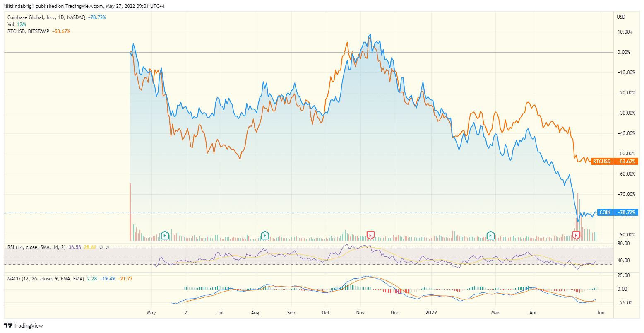Click the green E earnings marker near May 2021
Viewport: 644px width, 333px height.
coord(165,235)
